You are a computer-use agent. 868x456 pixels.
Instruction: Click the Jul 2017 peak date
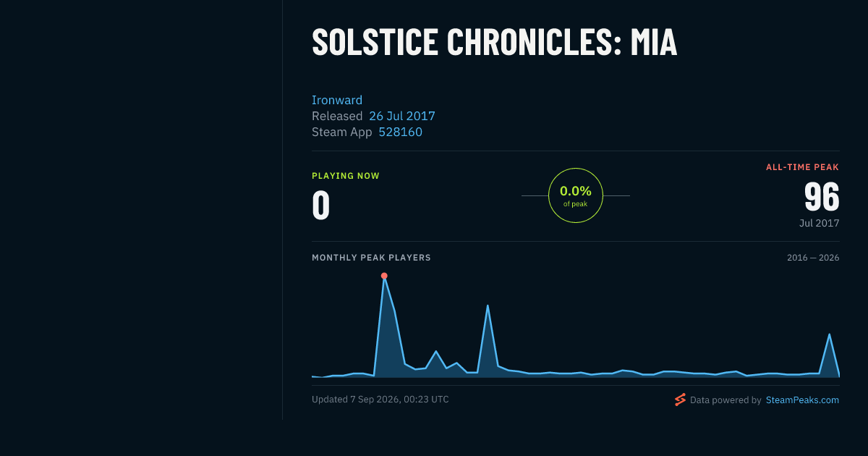[x=820, y=223]
